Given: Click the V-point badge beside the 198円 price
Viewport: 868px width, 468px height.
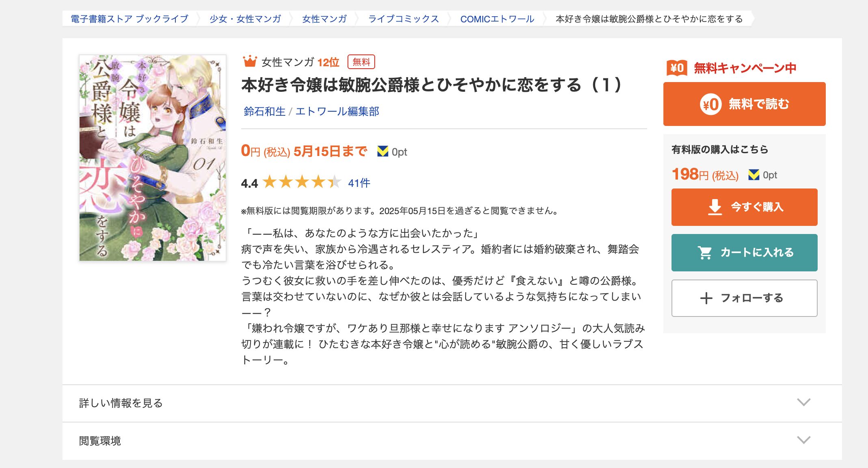Looking at the screenshot, I should click(754, 175).
